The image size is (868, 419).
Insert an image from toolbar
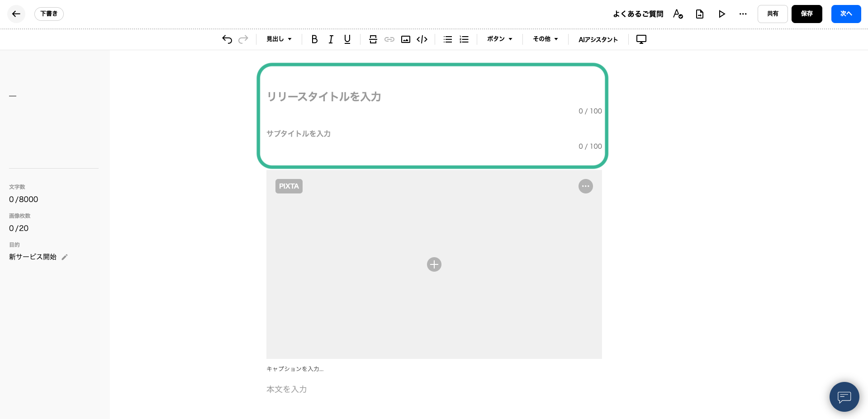(406, 39)
